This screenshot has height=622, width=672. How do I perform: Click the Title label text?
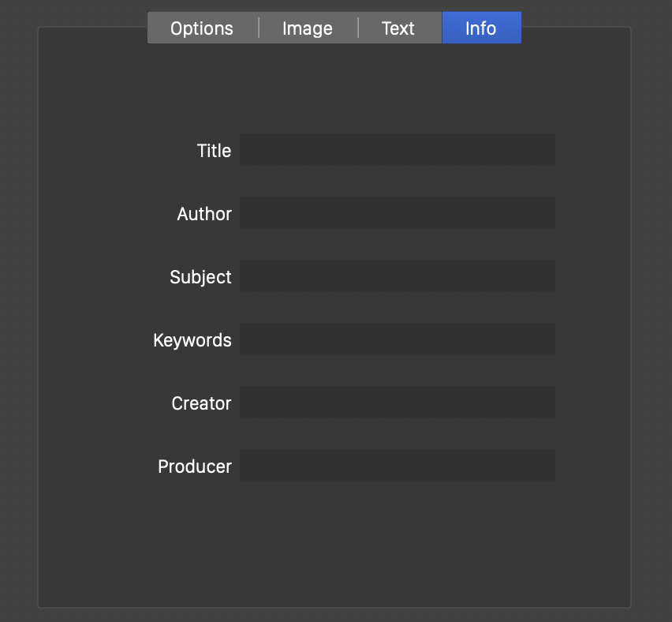coord(214,151)
